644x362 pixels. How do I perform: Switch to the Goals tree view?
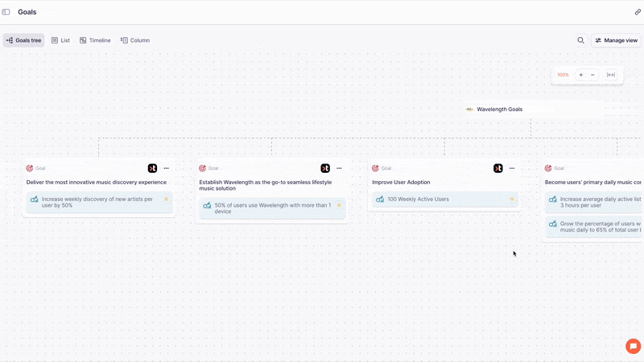(x=24, y=40)
